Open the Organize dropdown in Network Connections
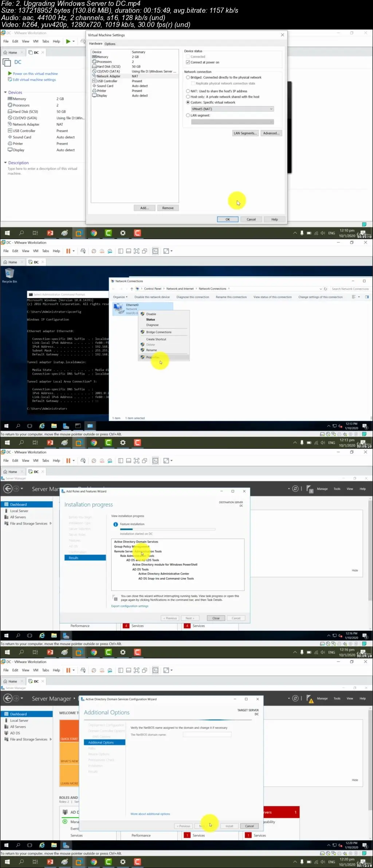Screen dimensions: 373x868 120,297
